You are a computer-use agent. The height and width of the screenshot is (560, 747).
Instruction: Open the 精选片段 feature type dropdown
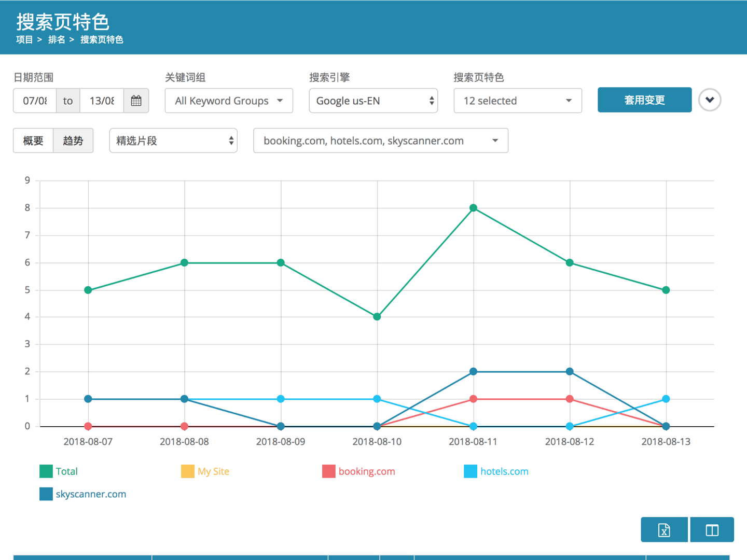(173, 141)
